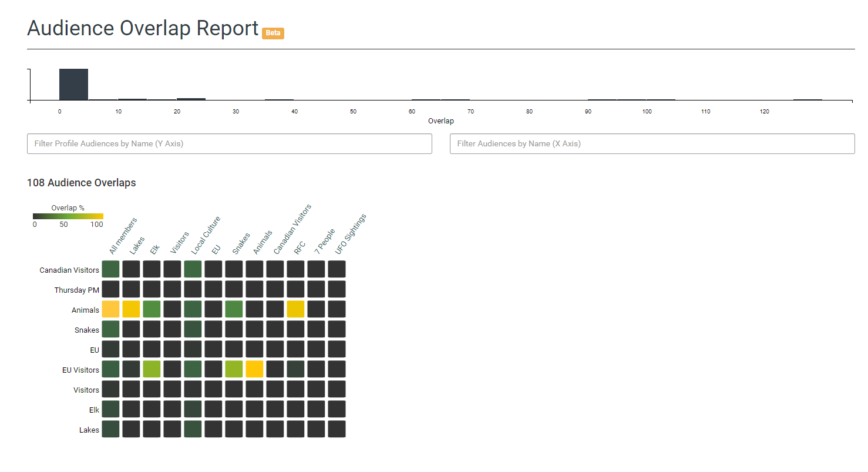Click the EU Visitors row, Snakes column cell
The width and height of the screenshot is (868, 472).
[234, 369]
